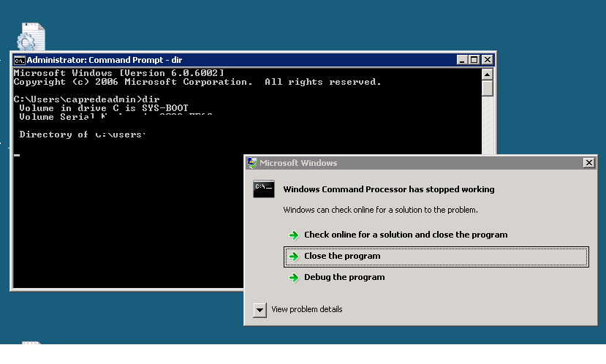This screenshot has width=606, height=364.
Task: Expand View problem details arrow button
Action: click(260, 310)
